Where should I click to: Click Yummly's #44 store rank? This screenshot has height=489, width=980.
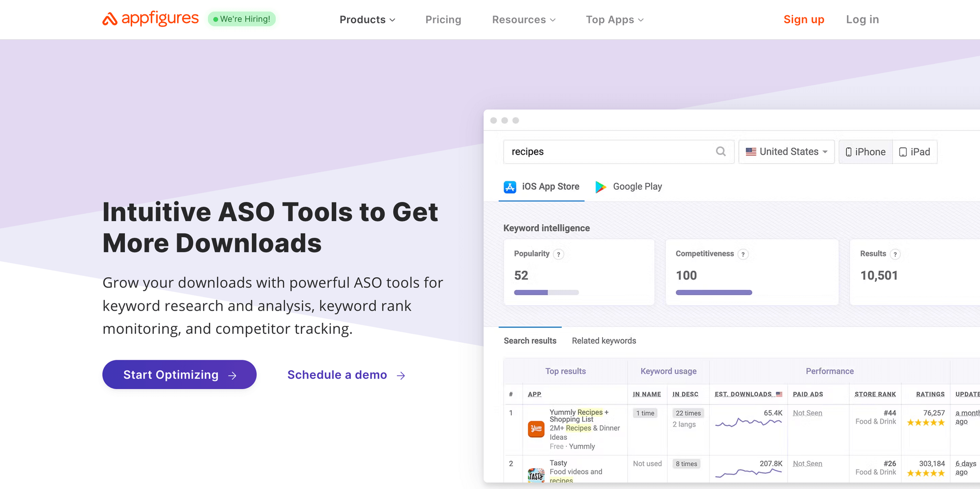890,413
